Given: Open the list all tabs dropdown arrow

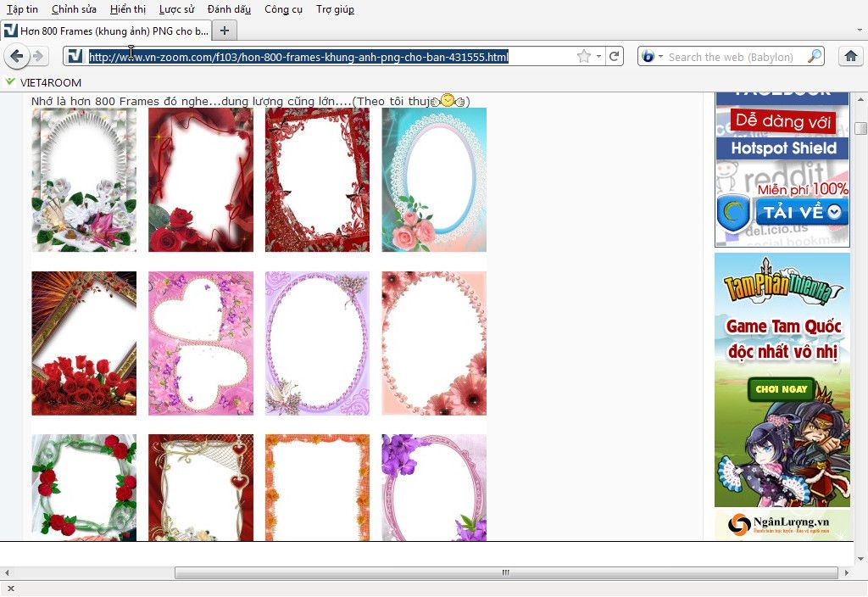Looking at the screenshot, I should (860, 30).
